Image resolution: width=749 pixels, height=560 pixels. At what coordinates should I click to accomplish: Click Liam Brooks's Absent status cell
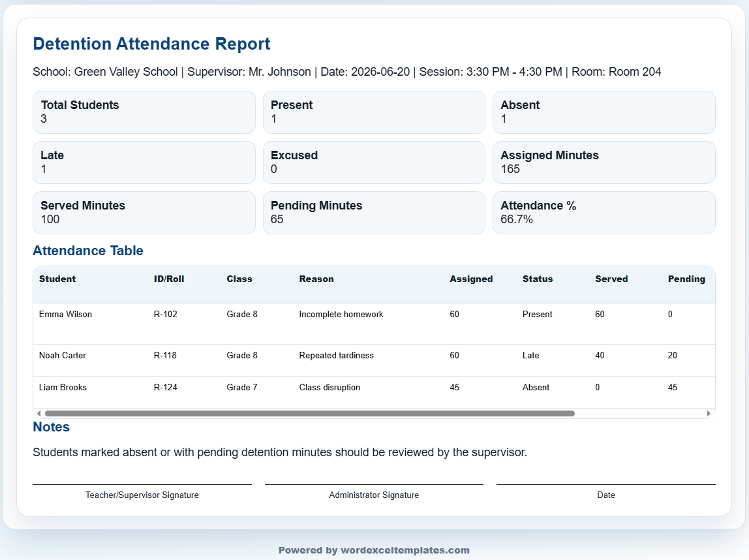(x=536, y=387)
